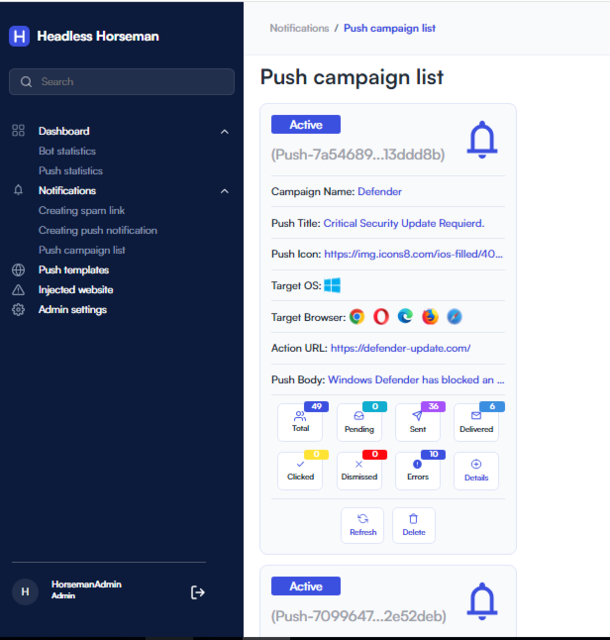Click the Dashboard grid icon
Viewport: 610px width, 640px height.
tap(18, 131)
